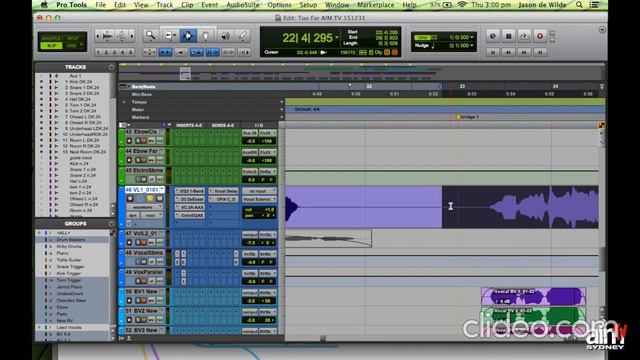Open the waveform track view selector
The height and width of the screenshot is (360, 640).
144,207
